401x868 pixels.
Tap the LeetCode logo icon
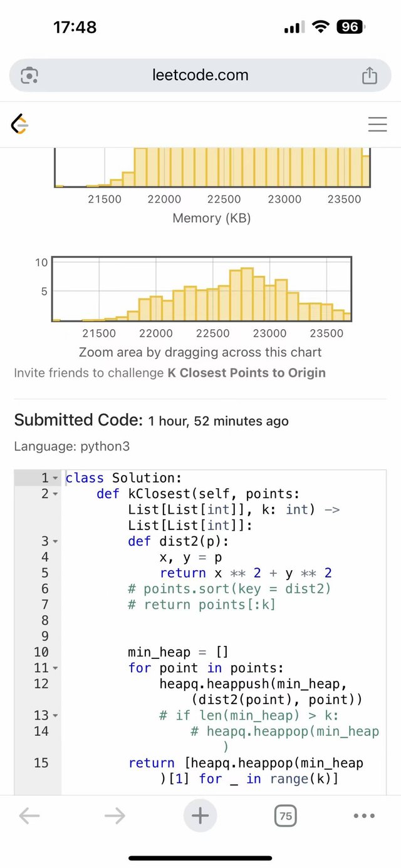[x=20, y=125]
